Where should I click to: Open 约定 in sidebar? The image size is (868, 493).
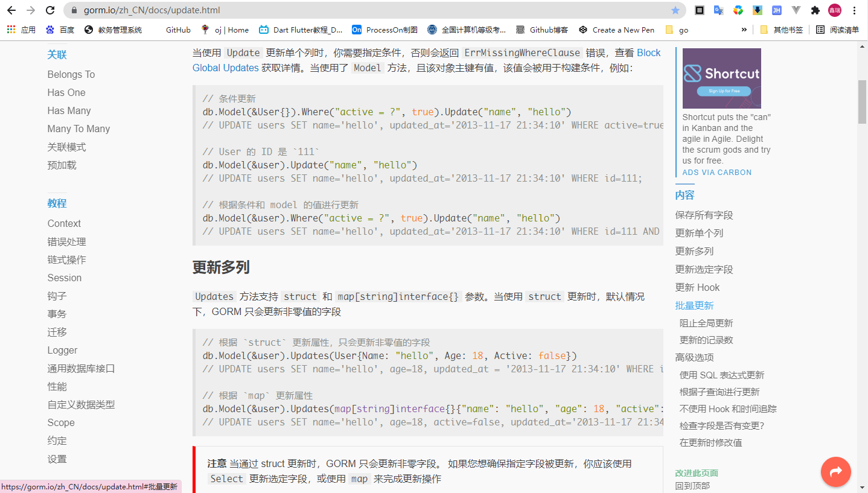pyautogui.click(x=57, y=441)
